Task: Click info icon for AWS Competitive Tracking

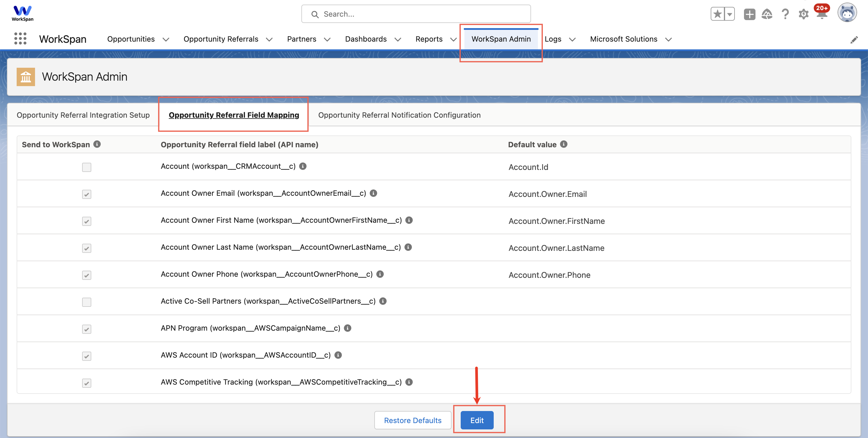Action: [x=409, y=382]
